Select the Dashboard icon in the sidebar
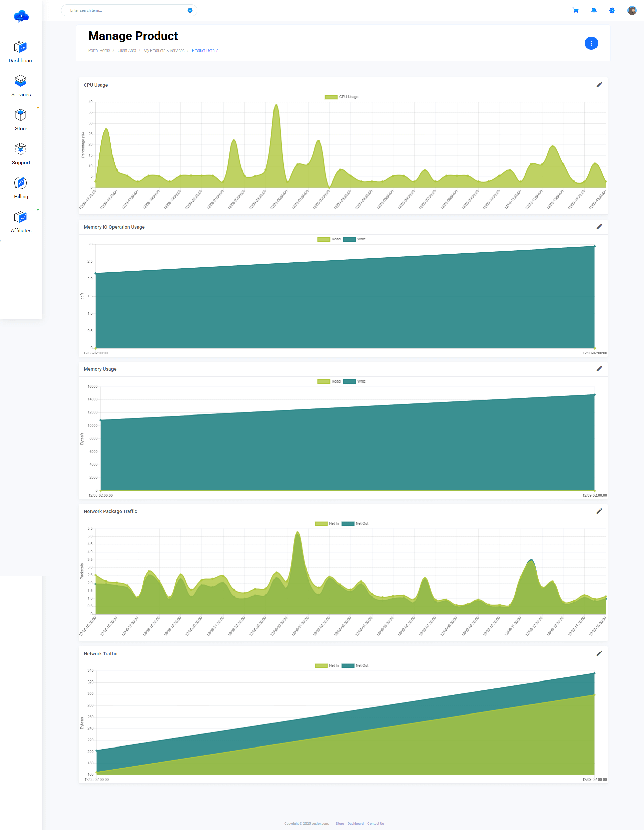Image resolution: width=644 pixels, height=830 pixels. [21, 47]
